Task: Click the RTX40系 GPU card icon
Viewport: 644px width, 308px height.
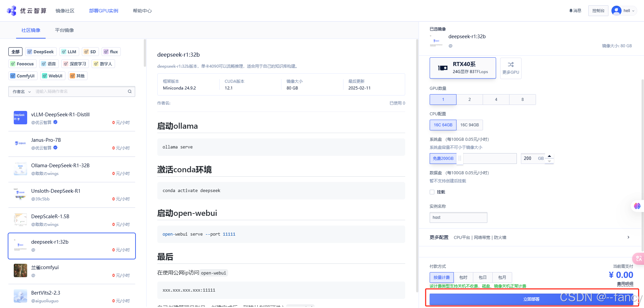Action: click(x=443, y=68)
